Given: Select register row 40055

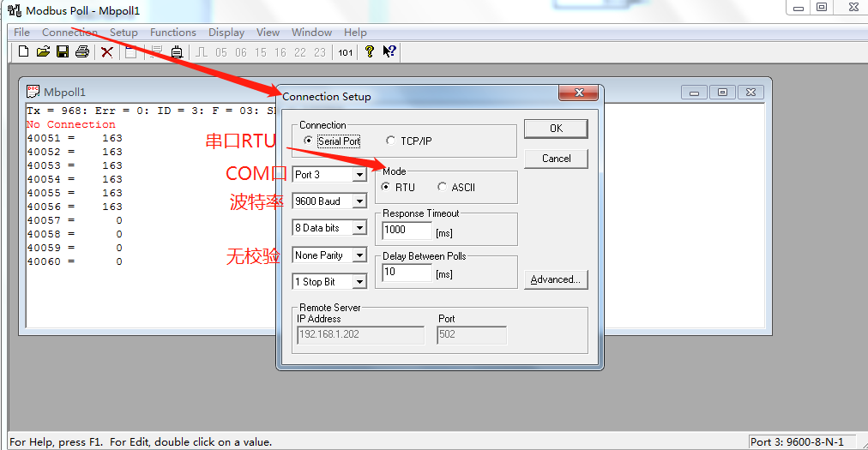Looking at the screenshot, I should (x=75, y=193).
